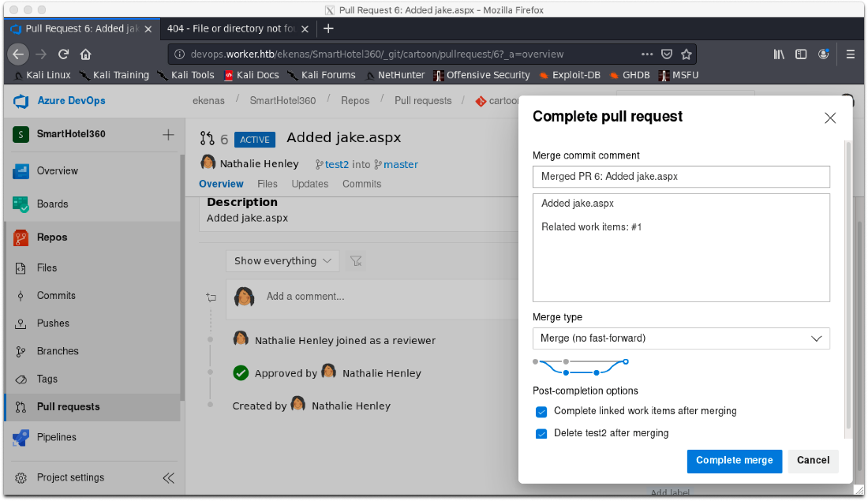Open the test2 source branch link
The height and width of the screenshot is (501, 868).
[337, 164]
